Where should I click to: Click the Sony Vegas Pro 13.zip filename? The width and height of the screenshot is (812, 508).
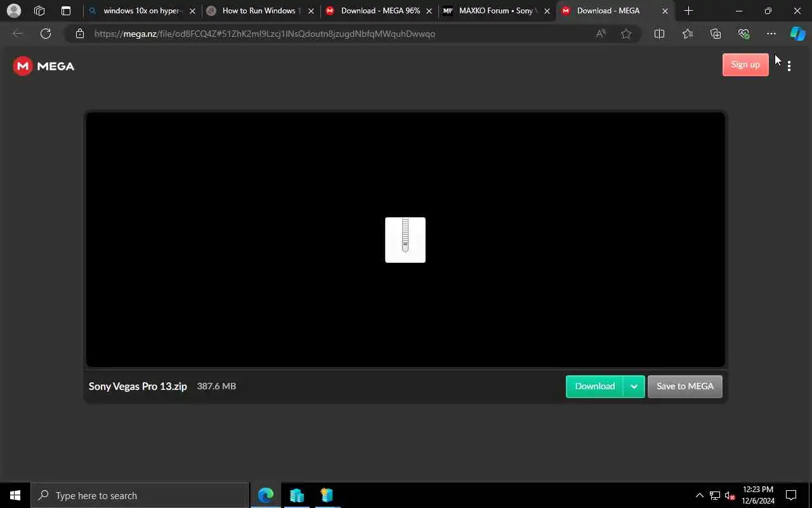138,386
